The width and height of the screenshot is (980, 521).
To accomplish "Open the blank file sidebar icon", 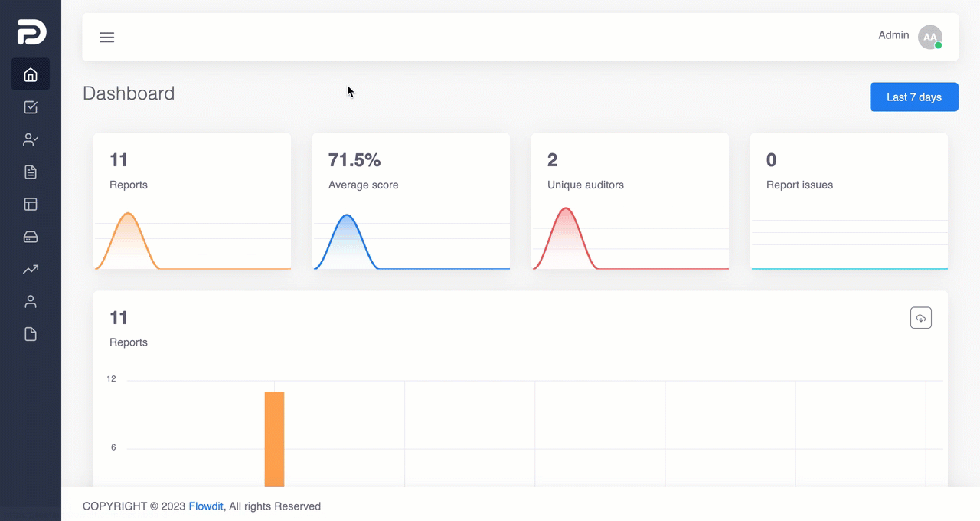I will pyautogui.click(x=31, y=334).
